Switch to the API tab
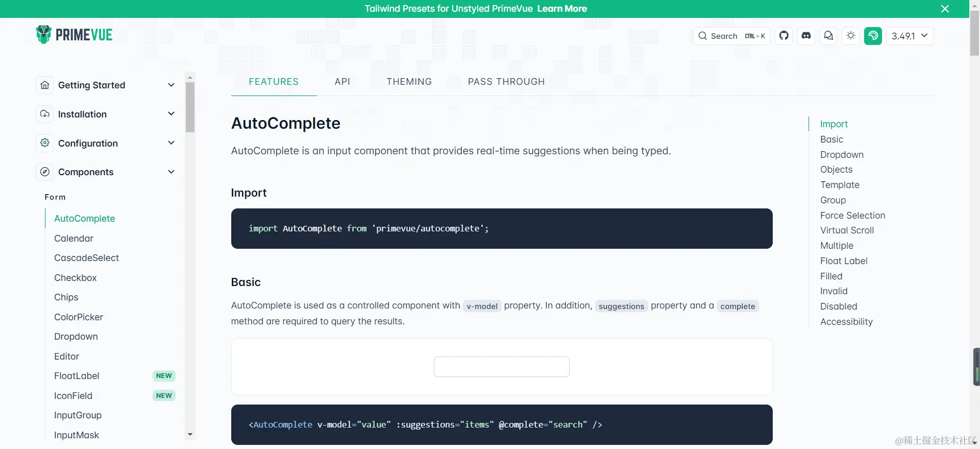 pyautogui.click(x=342, y=82)
